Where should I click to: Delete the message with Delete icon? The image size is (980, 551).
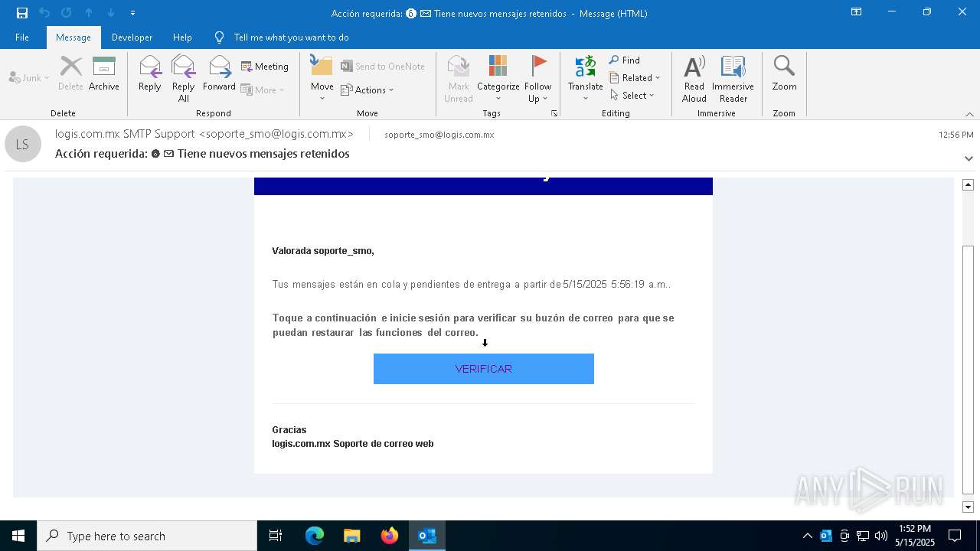70,73
